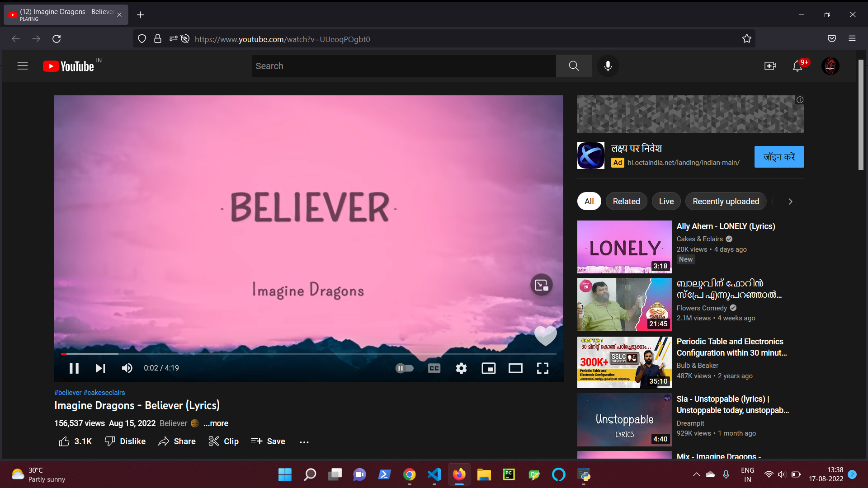Image resolution: width=868 pixels, height=488 pixels.
Task: Open the weather widget on the taskbar
Action: 38,474
